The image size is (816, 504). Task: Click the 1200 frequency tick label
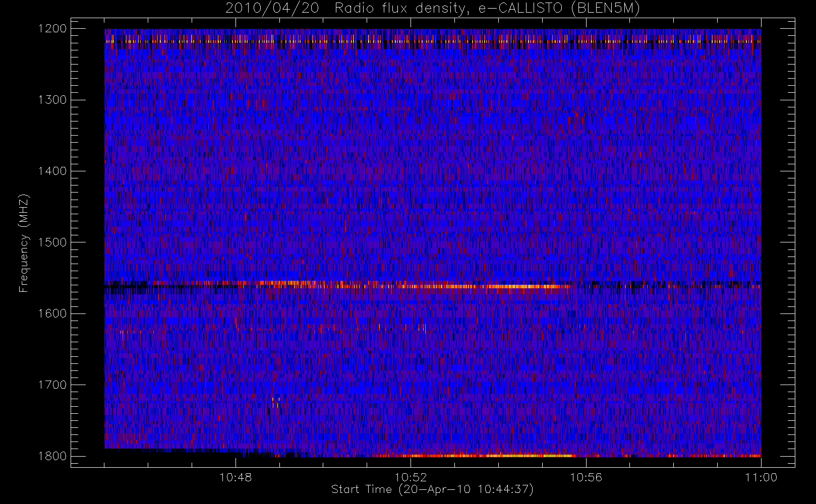tap(52, 29)
